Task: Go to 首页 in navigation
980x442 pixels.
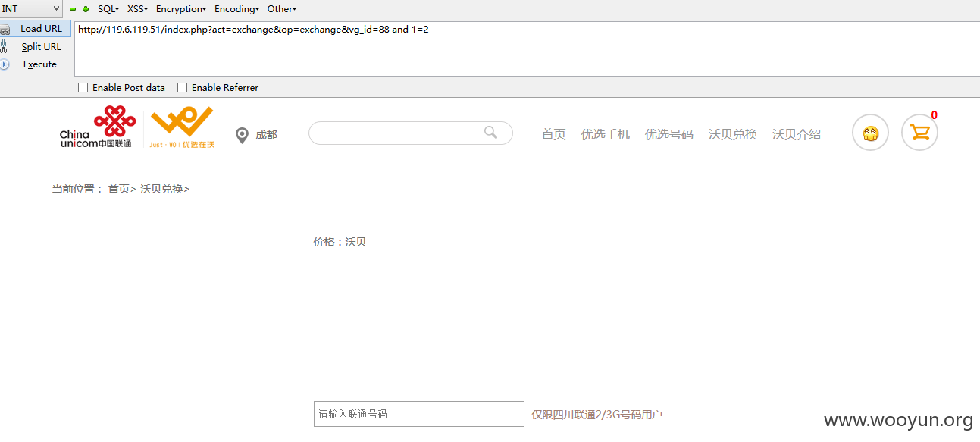Action: (x=554, y=134)
